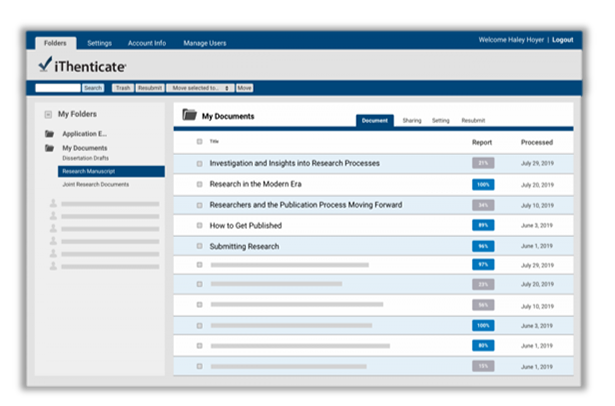Open the report badge for Investigation and Insights
This screenshot has width=615, height=406.
[483, 163]
